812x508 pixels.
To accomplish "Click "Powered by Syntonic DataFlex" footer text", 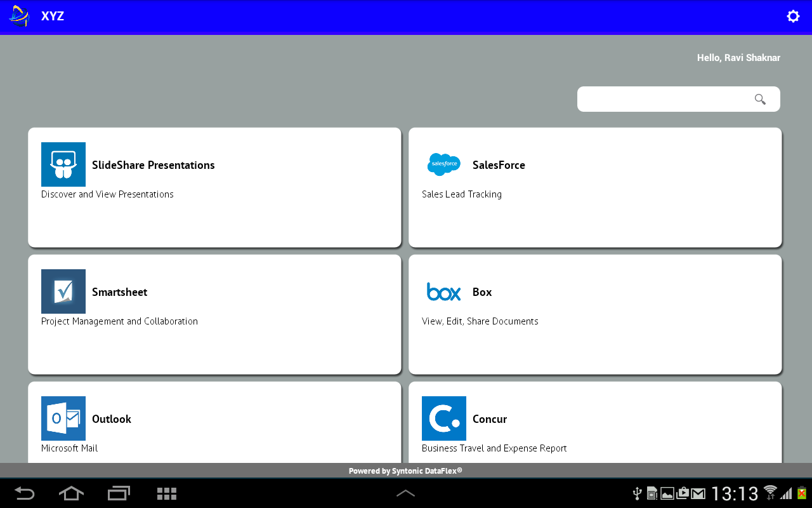I will coord(405,471).
